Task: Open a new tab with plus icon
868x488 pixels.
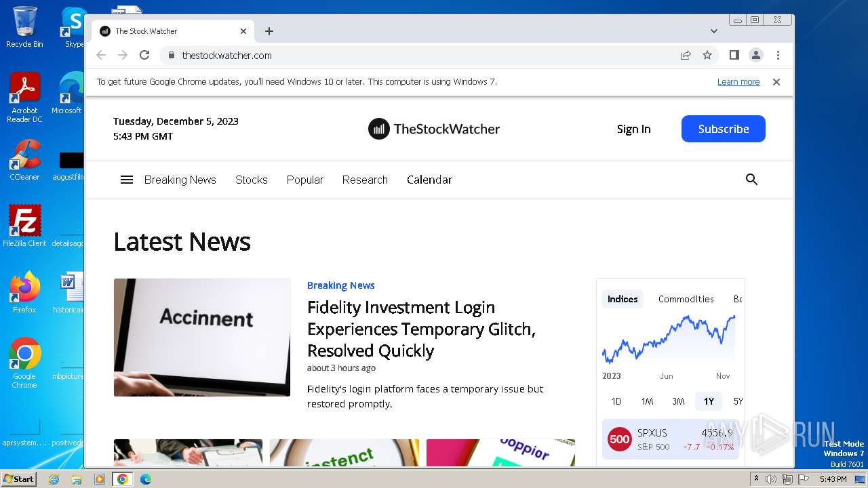Action: [269, 31]
